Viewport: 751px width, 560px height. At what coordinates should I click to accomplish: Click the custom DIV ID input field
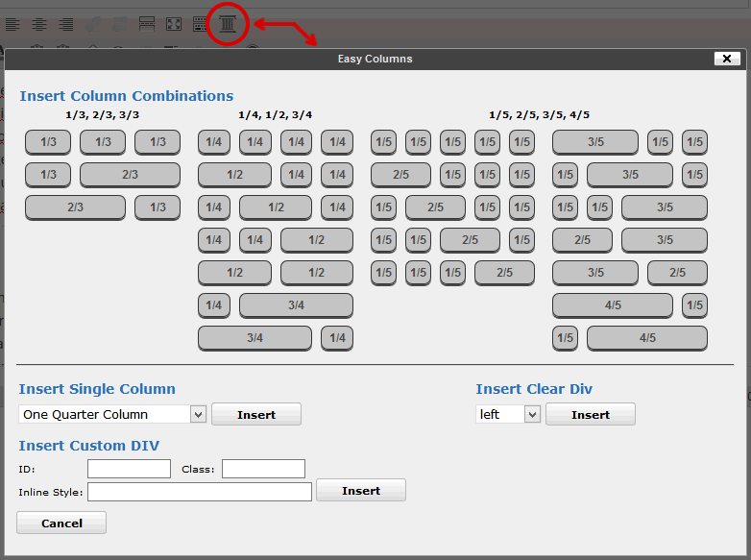click(x=129, y=469)
